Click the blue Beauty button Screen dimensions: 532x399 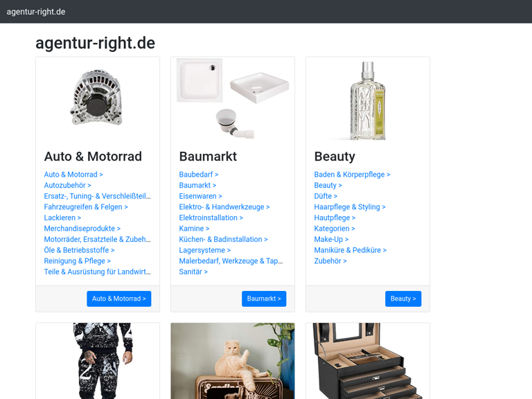[x=403, y=299]
